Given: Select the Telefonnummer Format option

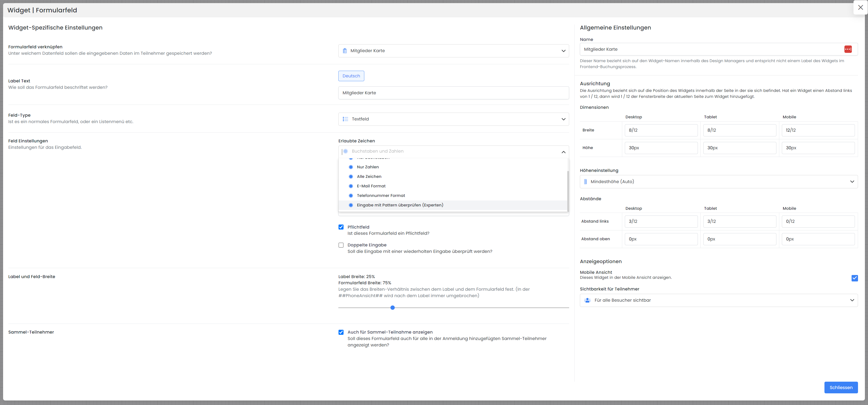Looking at the screenshot, I should pyautogui.click(x=381, y=195).
